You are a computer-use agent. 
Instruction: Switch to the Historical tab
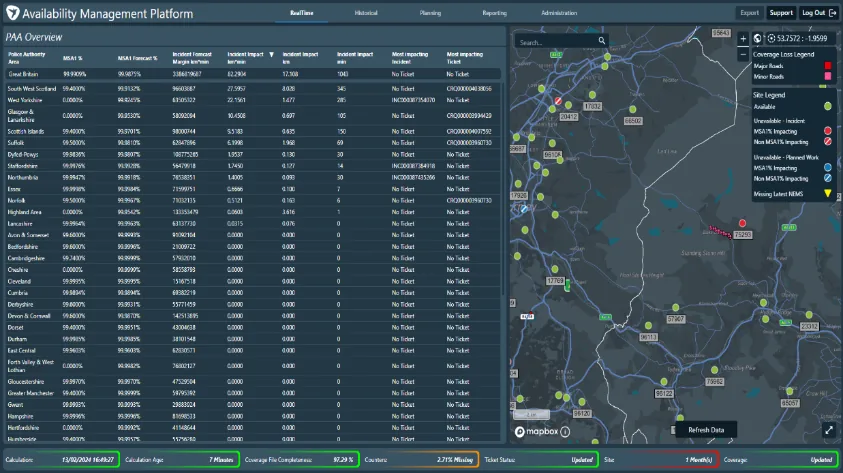(x=366, y=13)
